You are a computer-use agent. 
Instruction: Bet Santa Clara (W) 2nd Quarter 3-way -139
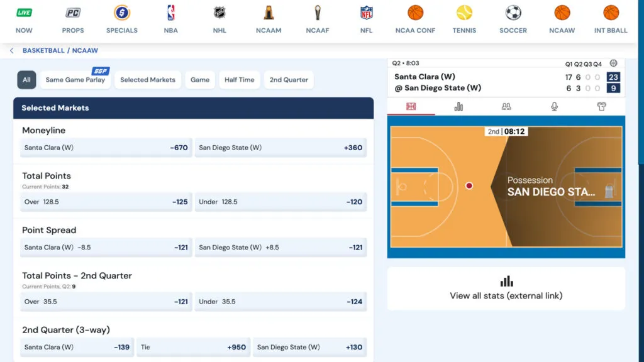tap(77, 347)
